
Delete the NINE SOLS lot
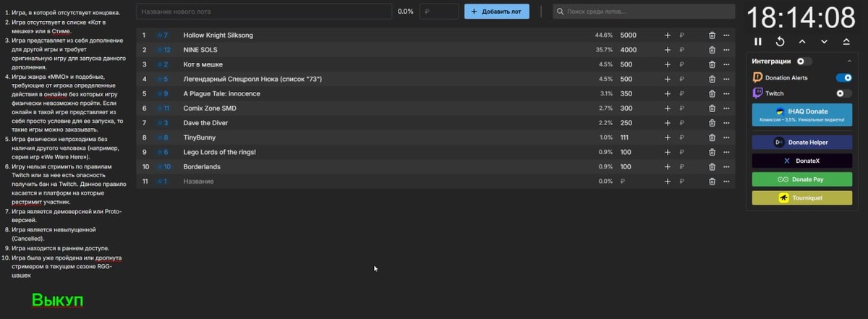(x=712, y=50)
